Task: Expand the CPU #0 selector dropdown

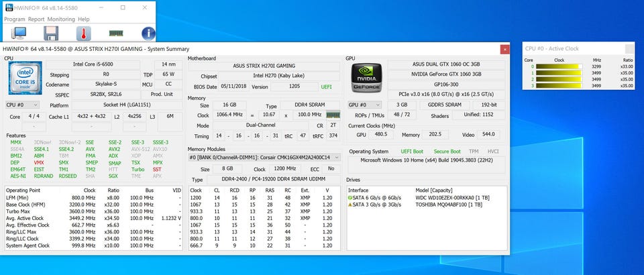Action: click(23, 105)
